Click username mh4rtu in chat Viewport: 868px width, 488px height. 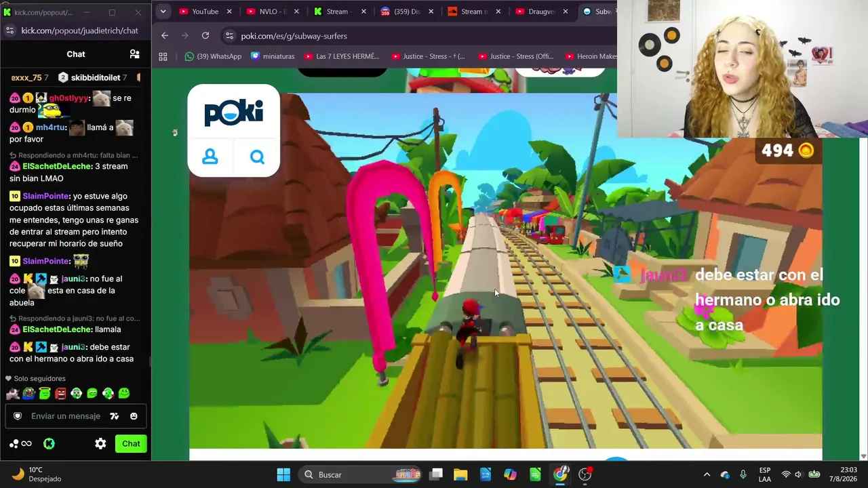pyautogui.click(x=50, y=127)
